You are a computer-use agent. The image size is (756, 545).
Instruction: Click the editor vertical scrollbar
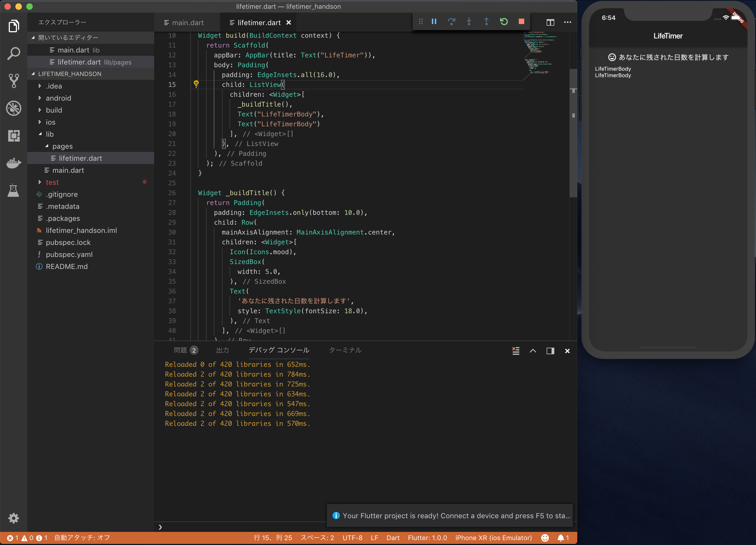(x=573, y=133)
